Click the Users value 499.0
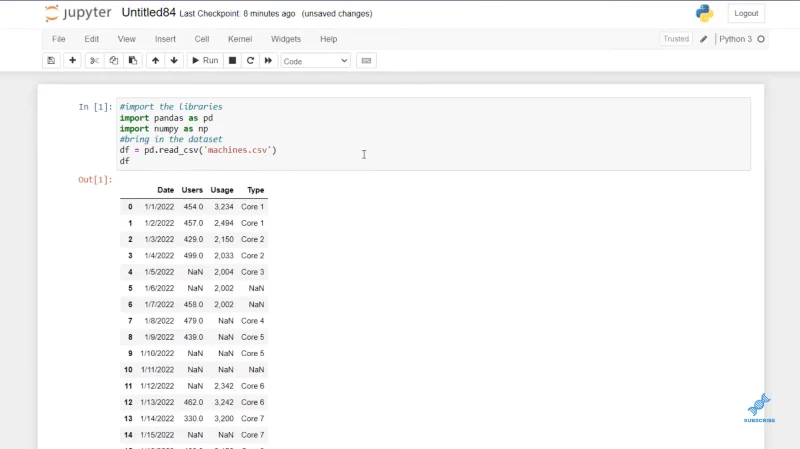 [x=193, y=256]
